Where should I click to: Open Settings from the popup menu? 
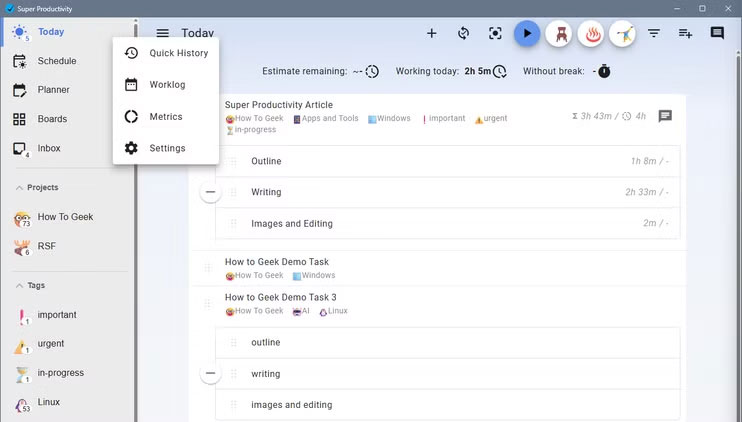[166, 148]
